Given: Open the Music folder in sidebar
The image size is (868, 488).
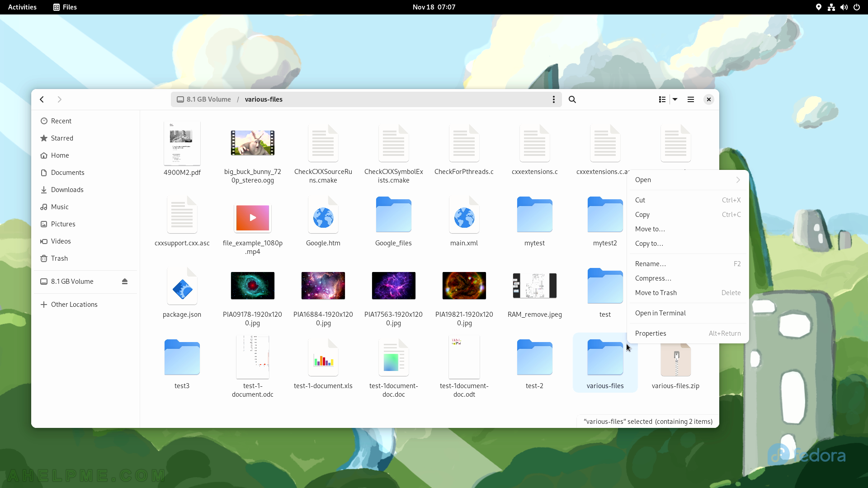Looking at the screenshot, I should pyautogui.click(x=86, y=207).
